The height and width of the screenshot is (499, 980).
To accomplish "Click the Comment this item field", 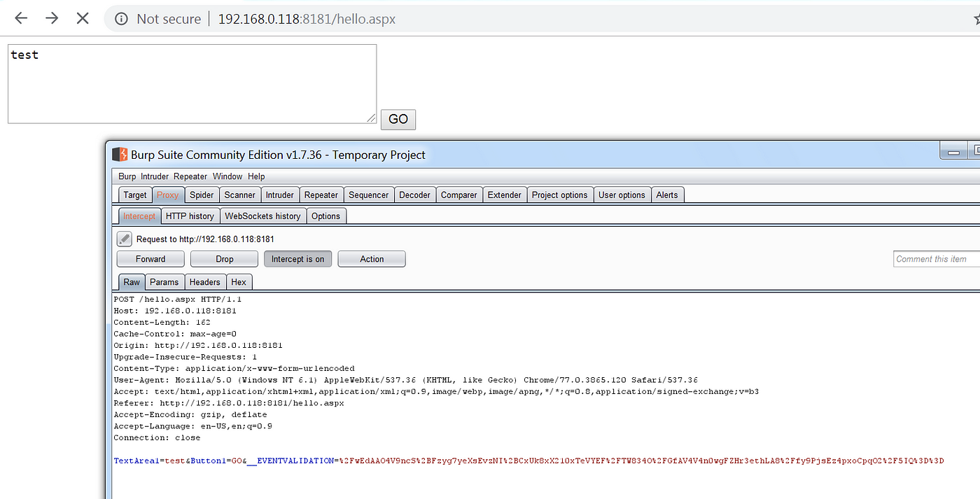I will point(937,259).
